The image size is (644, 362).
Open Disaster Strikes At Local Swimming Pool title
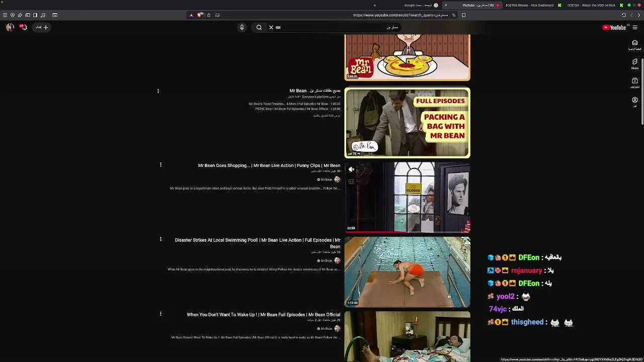pyautogui.click(x=258, y=243)
